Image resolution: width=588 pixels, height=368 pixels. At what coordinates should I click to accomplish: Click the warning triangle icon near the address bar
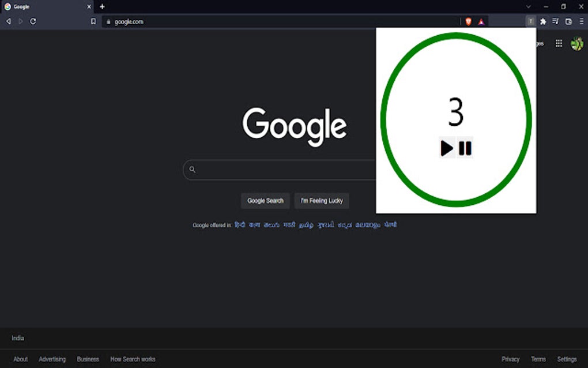(480, 21)
